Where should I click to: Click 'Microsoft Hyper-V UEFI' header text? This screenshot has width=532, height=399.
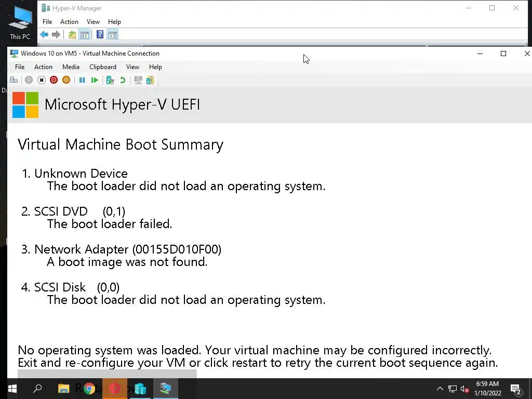click(122, 104)
